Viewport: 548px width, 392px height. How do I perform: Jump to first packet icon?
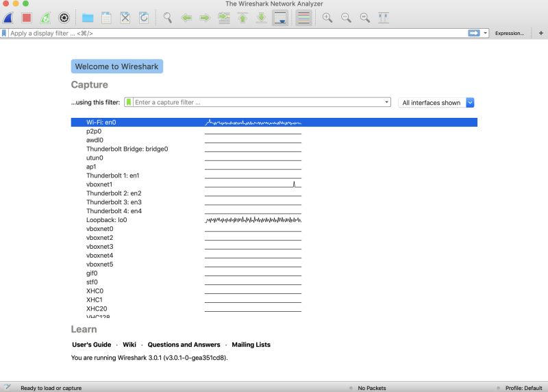click(242, 18)
